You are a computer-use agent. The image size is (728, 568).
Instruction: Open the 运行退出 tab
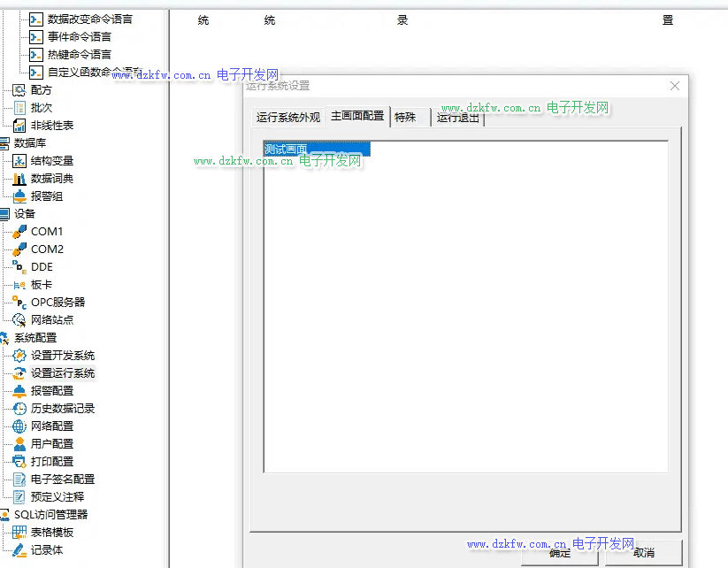[458, 118]
